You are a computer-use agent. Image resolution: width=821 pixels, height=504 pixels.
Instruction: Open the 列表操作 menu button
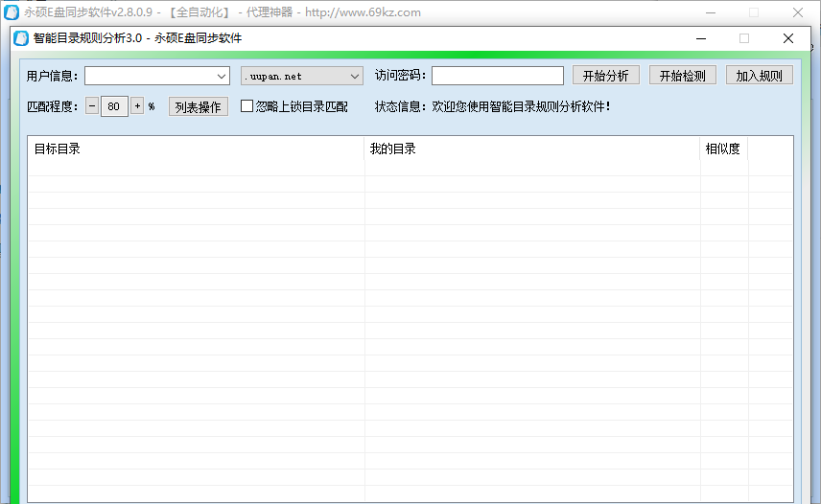tap(199, 106)
